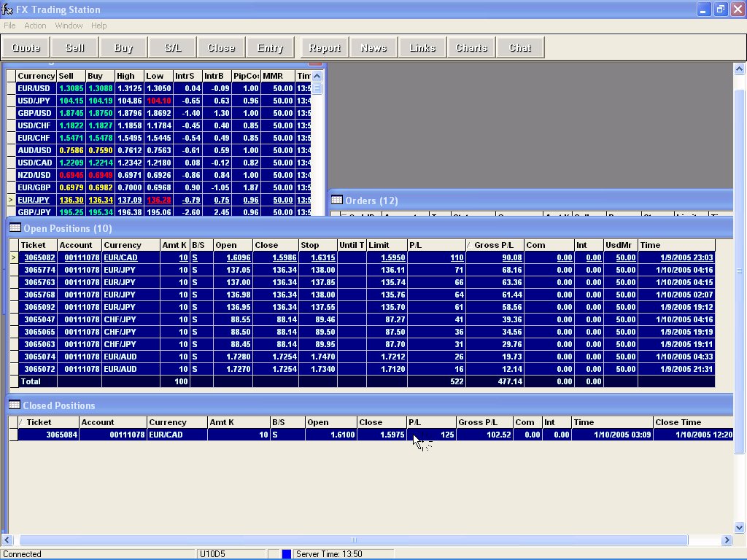Click the main window scroll-down arrow

pos(739,527)
